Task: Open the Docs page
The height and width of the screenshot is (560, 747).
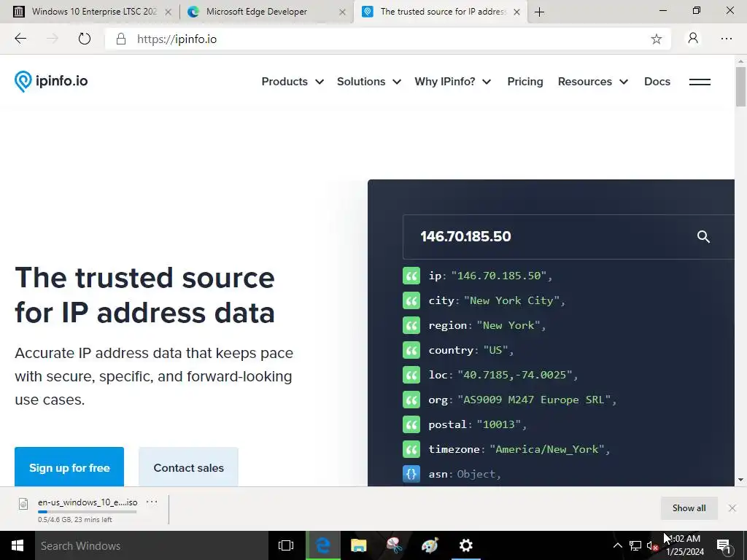Action: (657, 82)
